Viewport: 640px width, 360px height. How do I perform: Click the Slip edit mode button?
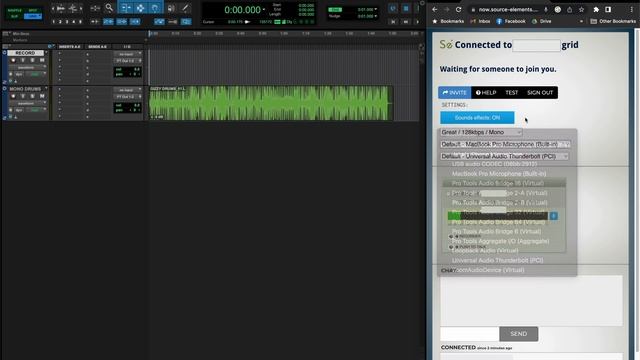(15, 16)
